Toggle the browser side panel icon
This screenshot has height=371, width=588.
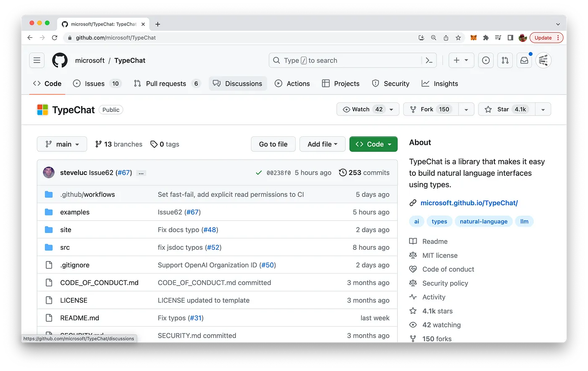coord(510,38)
